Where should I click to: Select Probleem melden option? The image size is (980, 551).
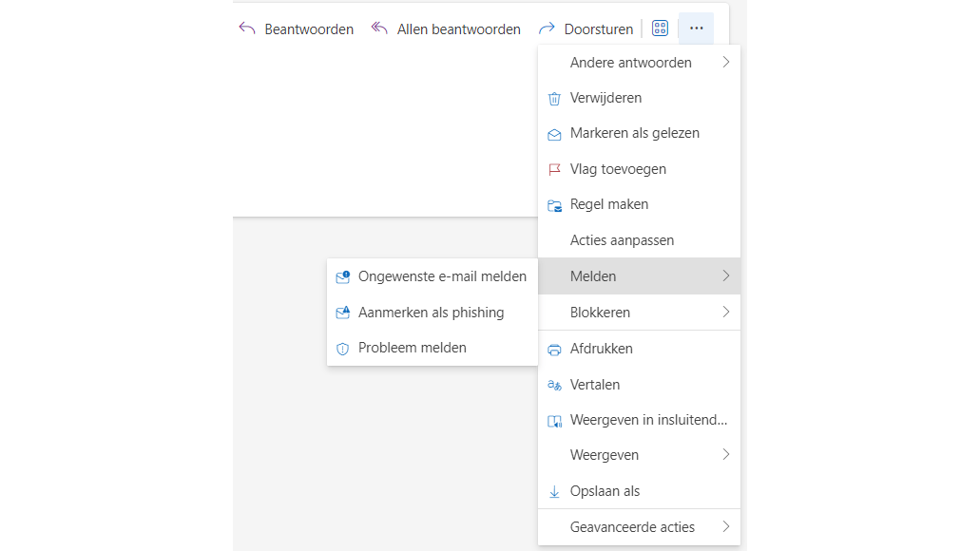click(412, 348)
